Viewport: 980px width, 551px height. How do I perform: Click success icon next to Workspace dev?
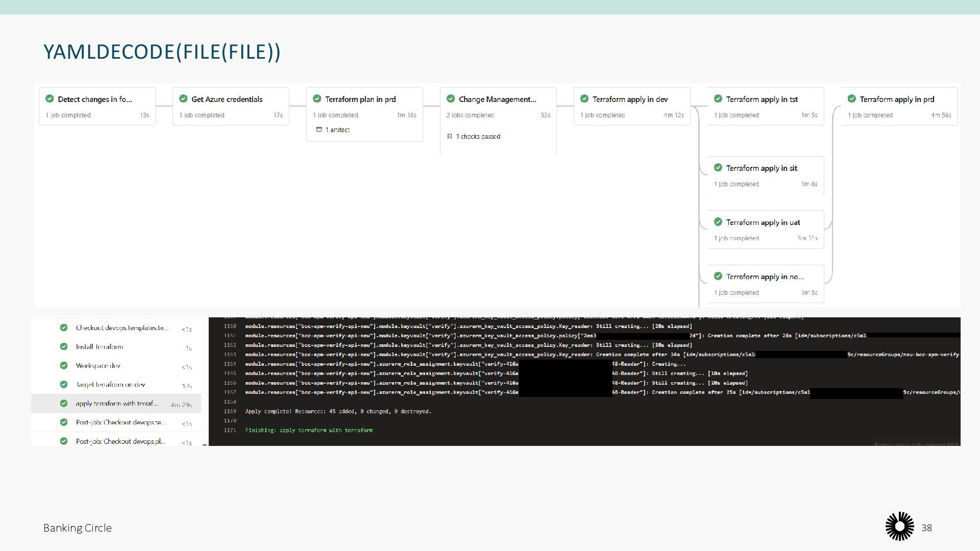[64, 365]
